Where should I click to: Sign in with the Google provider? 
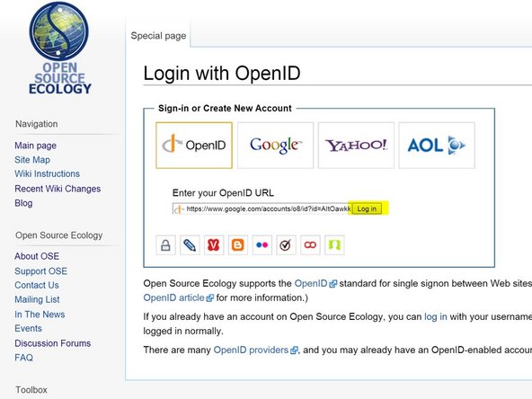276,146
